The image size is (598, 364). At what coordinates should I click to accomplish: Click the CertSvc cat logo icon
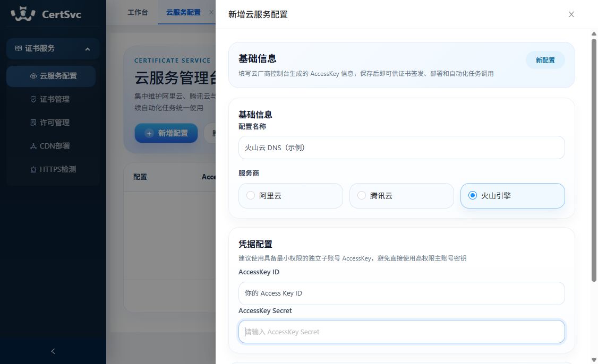pos(23,14)
